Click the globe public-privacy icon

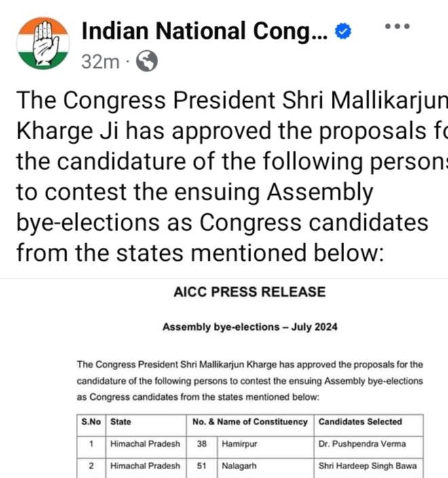click(x=146, y=62)
